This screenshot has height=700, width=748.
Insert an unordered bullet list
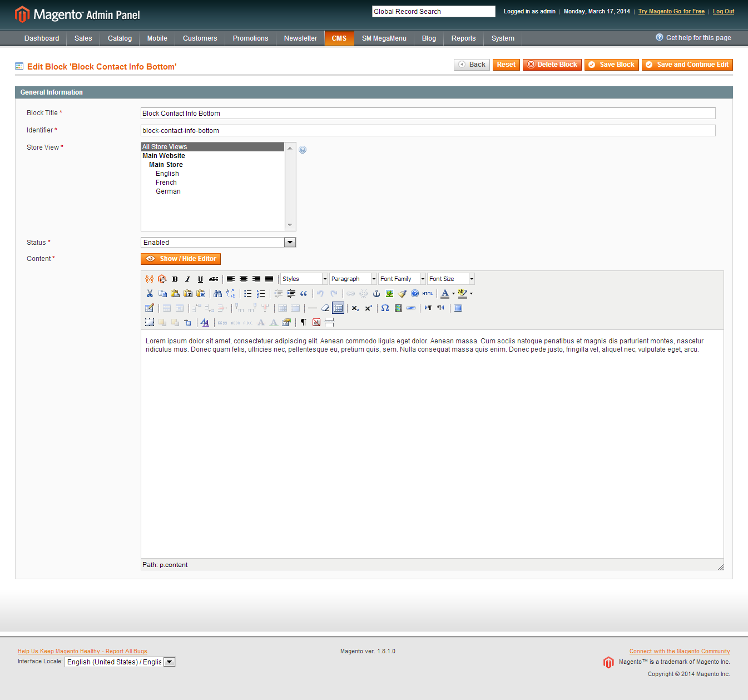pyautogui.click(x=247, y=293)
